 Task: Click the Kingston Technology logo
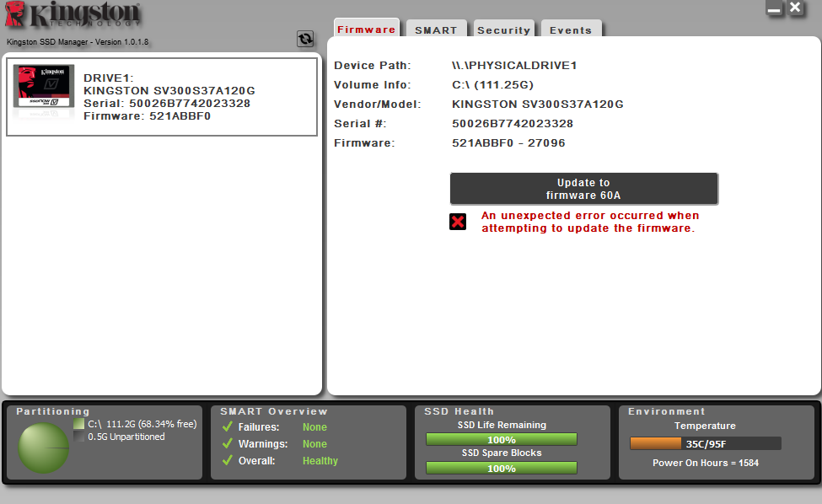[73, 14]
